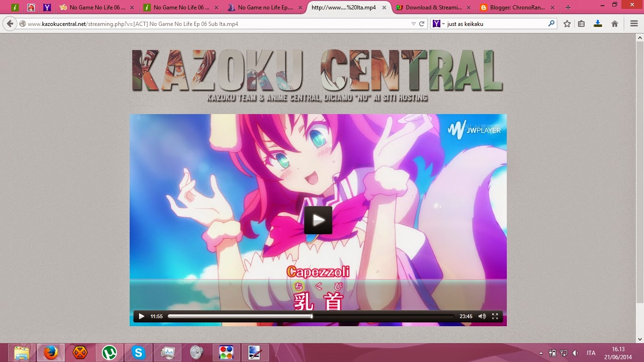
Task: Switch to second pinned tab
Action: click(31, 8)
